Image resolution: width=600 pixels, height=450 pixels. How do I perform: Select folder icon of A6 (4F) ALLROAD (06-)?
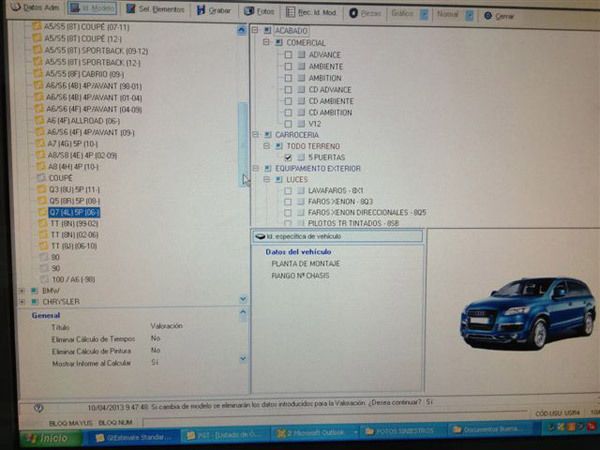point(39,121)
